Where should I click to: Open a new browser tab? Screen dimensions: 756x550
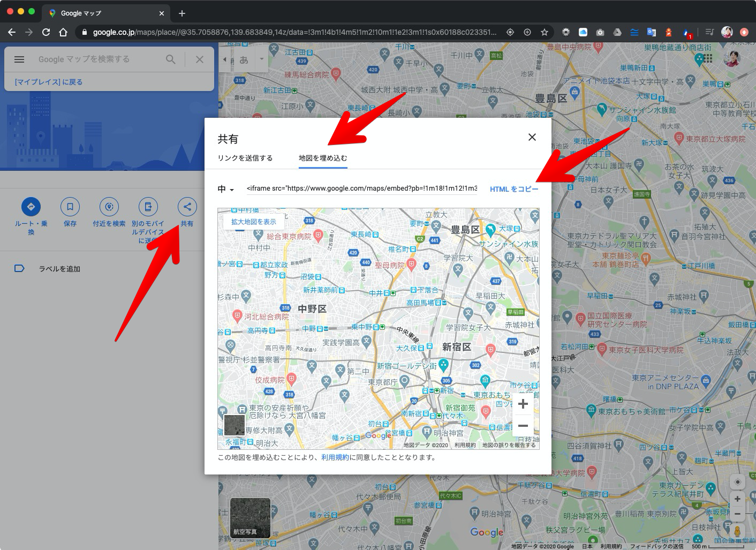(182, 13)
